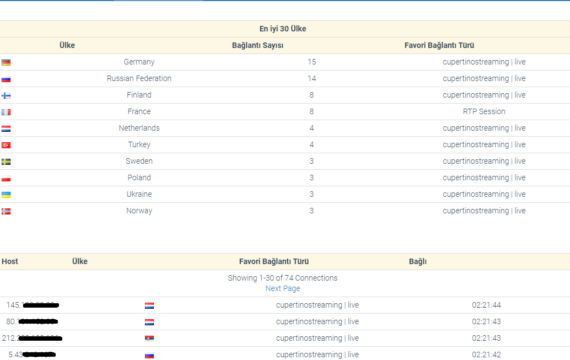Image resolution: width=570 pixels, height=360 pixels.
Task: Click connection count 3 in Sweden row
Action: pyautogui.click(x=312, y=161)
